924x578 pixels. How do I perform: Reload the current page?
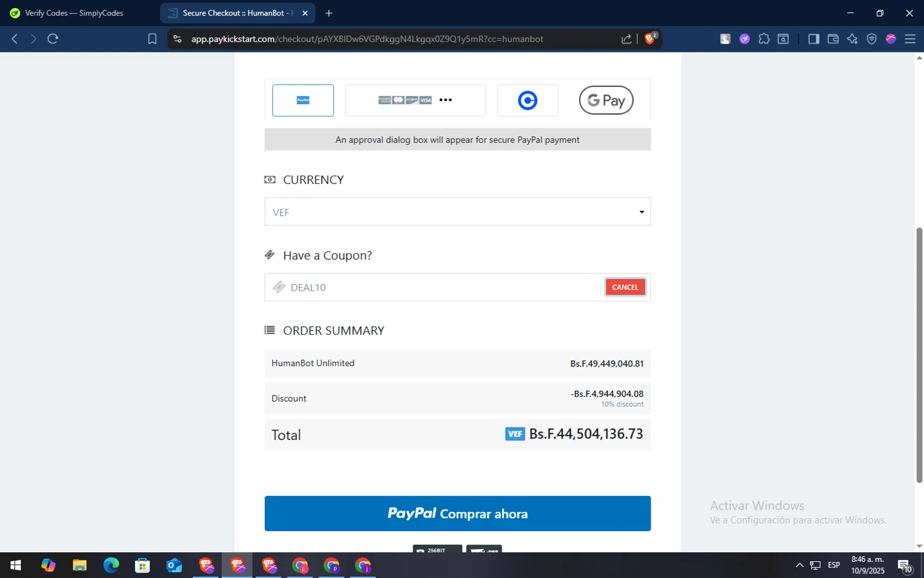point(53,39)
